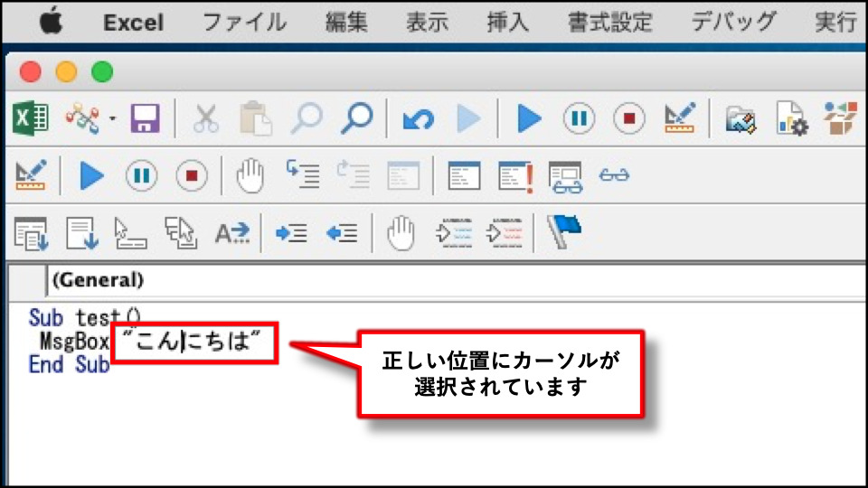868x488 pixels.
Task: Open the Watch window icon
Action: [x=565, y=176]
